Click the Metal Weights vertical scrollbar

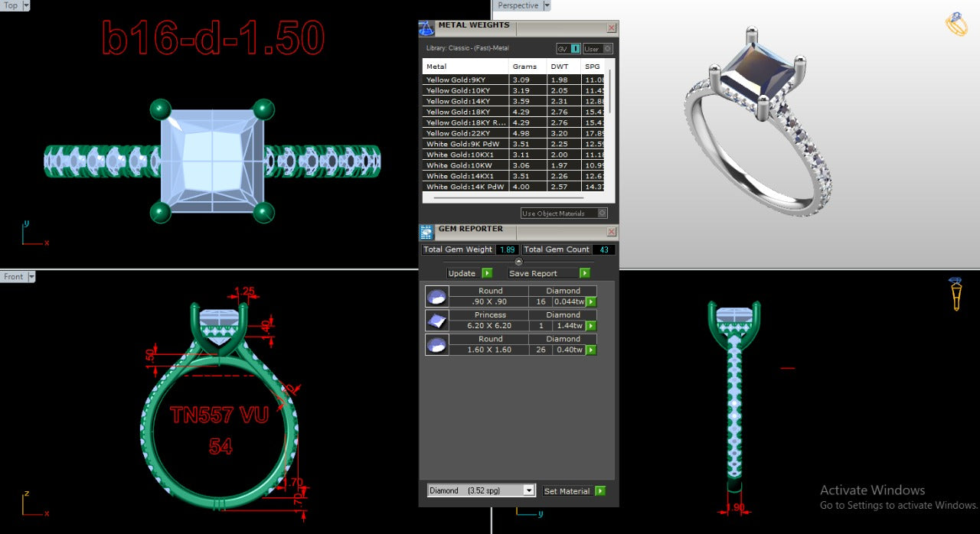(x=610, y=90)
